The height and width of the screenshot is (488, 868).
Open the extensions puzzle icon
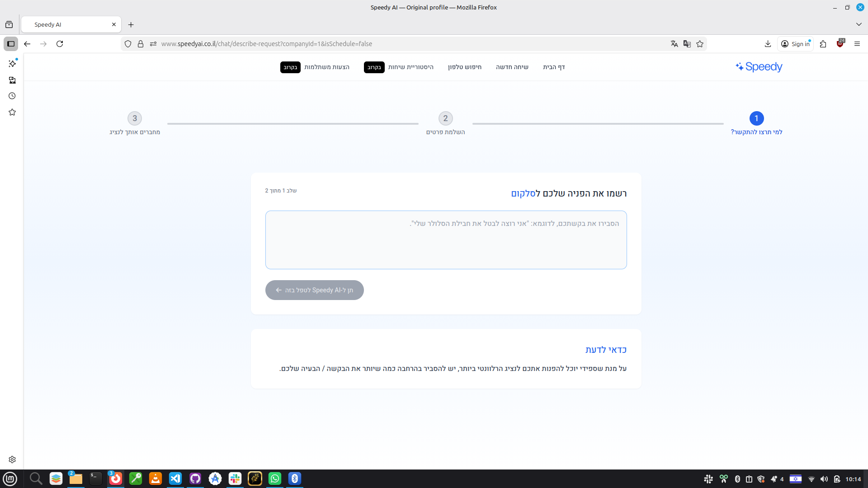point(823,44)
